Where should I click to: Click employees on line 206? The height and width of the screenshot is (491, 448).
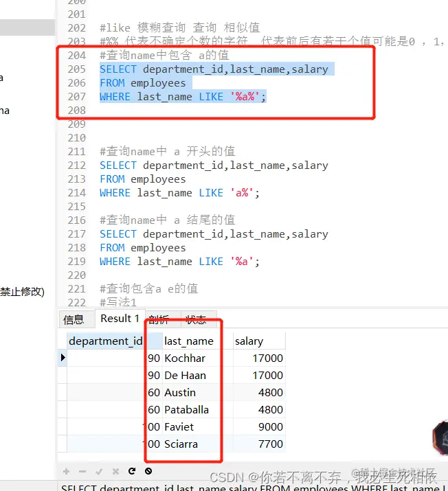(158, 83)
